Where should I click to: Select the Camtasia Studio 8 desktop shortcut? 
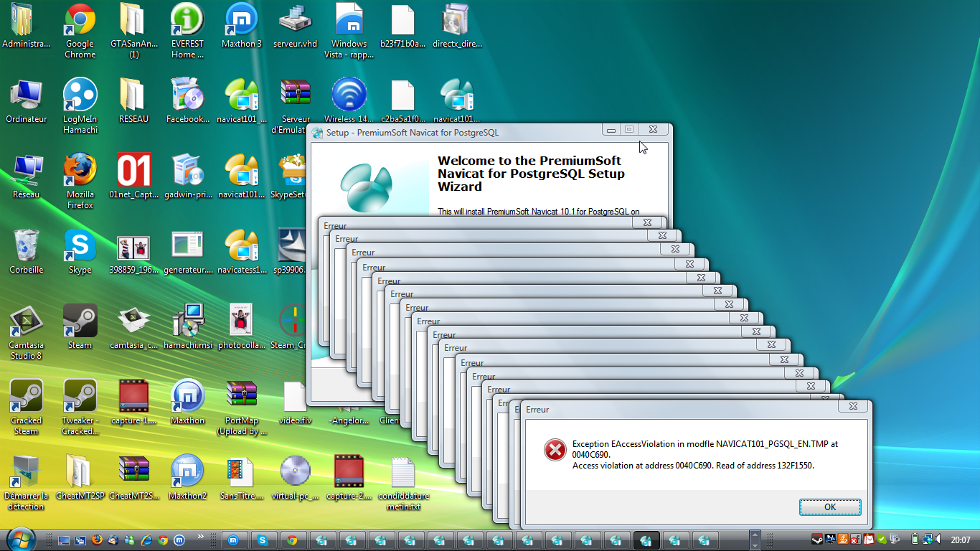coord(26,332)
